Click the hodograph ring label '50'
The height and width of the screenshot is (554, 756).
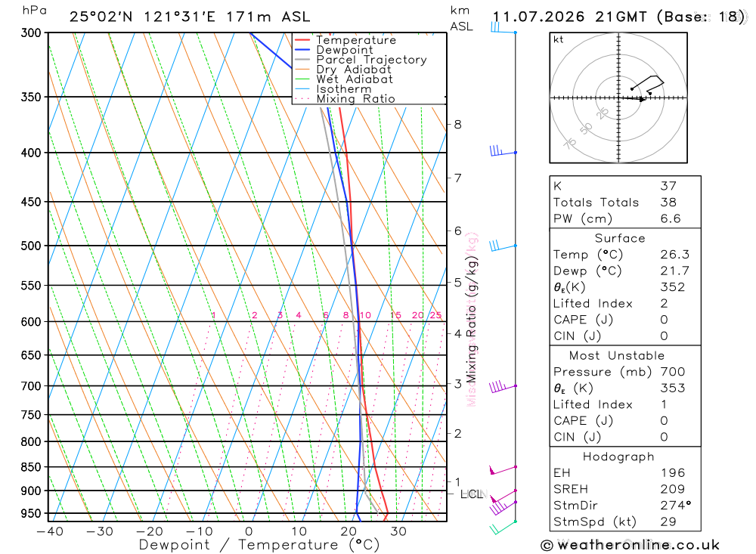point(586,128)
